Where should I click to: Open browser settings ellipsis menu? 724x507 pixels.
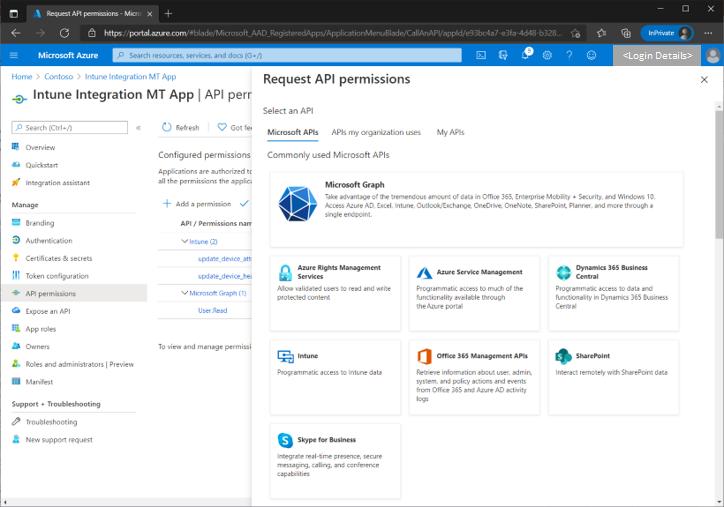(x=708, y=33)
